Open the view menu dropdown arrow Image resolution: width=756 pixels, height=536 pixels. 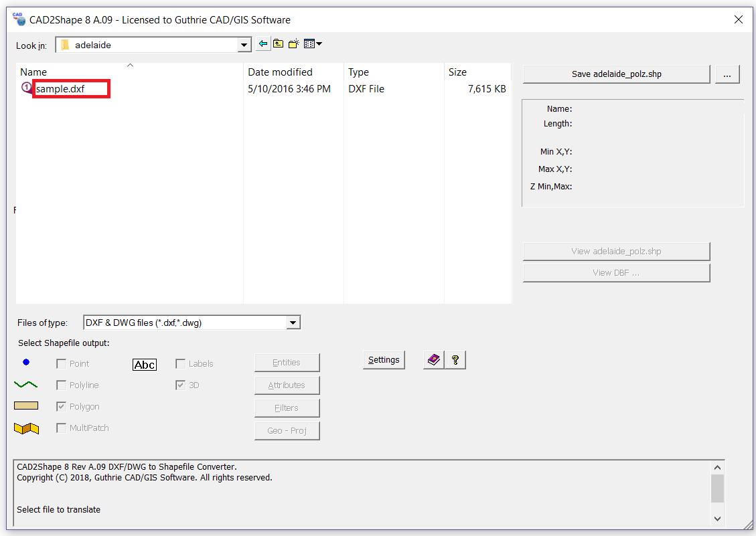pyautogui.click(x=319, y=44)
